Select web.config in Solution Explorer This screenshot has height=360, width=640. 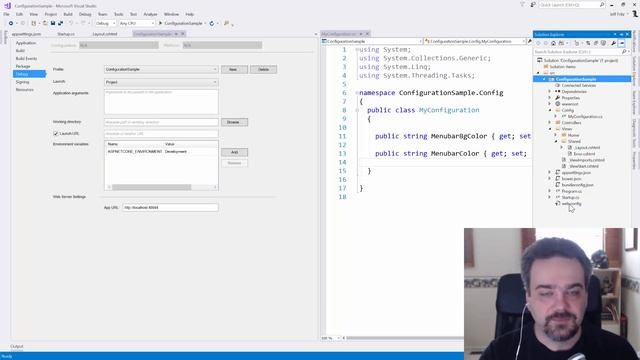click(571, 203)
